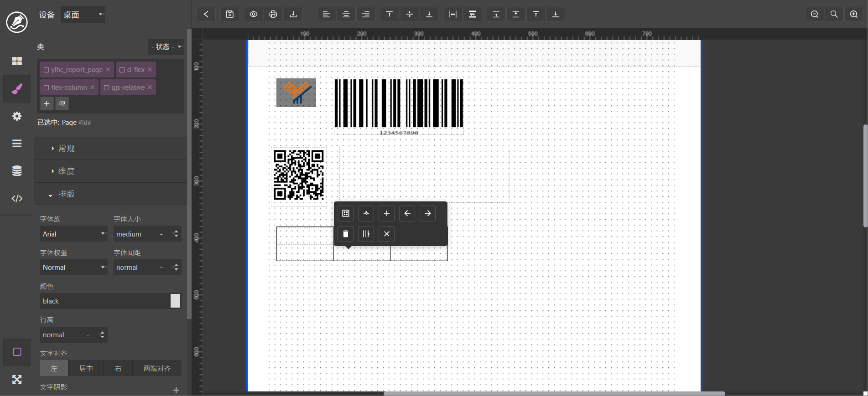Open the Arial font family dropdown
The image size is (868, 396).
73,234
